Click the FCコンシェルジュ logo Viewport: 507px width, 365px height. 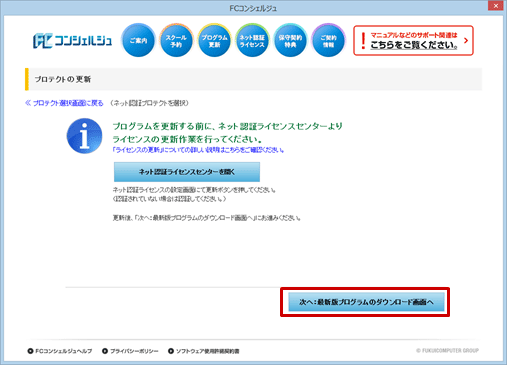(72, 41)
